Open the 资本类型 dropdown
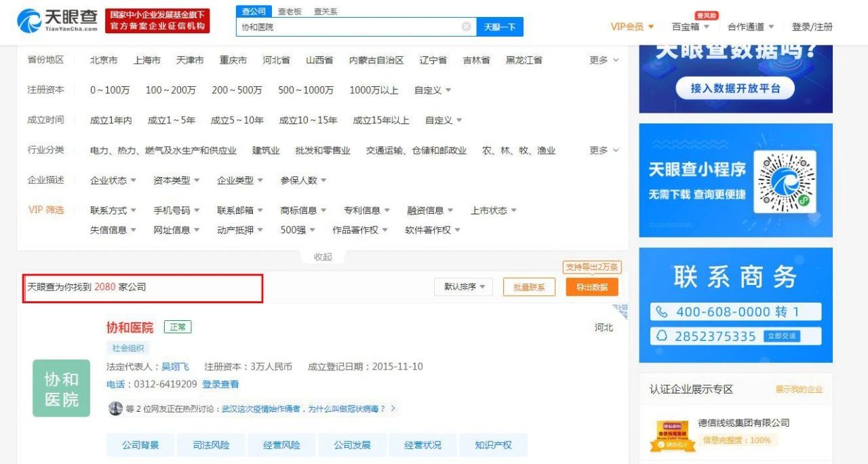The height and width of the screenshot is (464, 868). (x=176, y=180)
